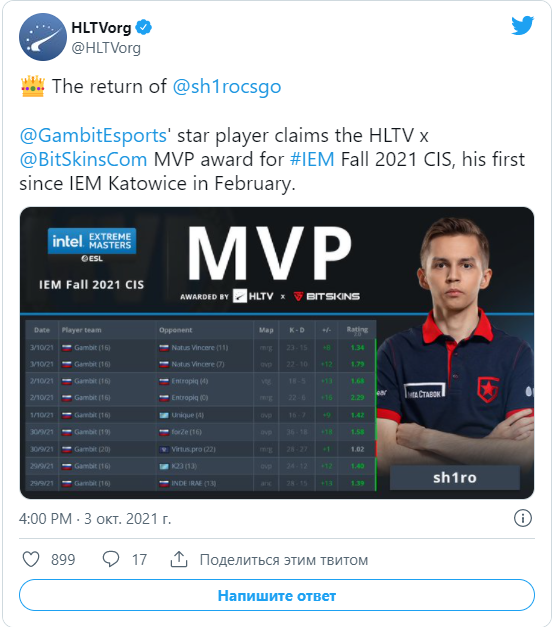Click the Напишите ответ reply button
This screenshot has width=552, height=627.
pyautogui.click(x=277, y=595)
